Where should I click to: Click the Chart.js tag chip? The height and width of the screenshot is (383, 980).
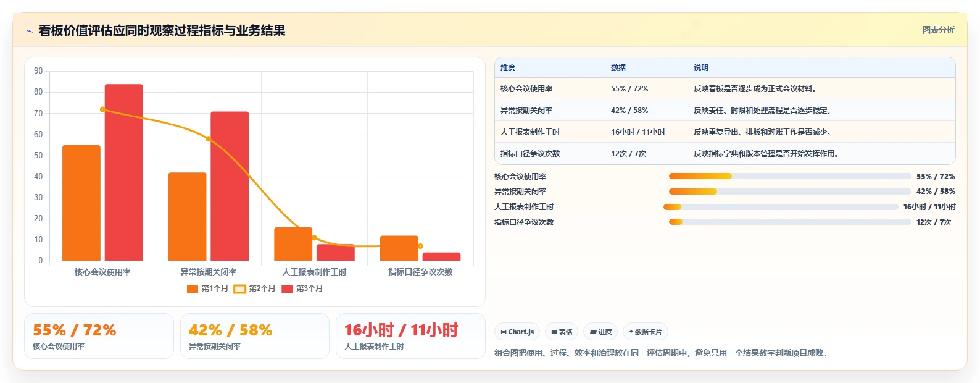(517, 332)
